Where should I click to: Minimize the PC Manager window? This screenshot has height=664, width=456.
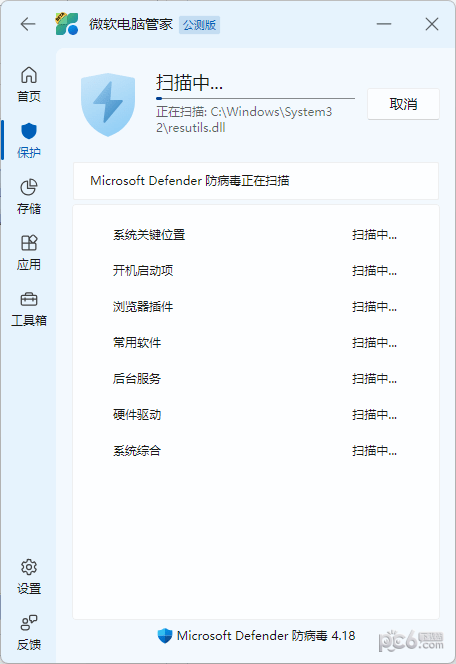pyautogui.click(x=384, y=24)
